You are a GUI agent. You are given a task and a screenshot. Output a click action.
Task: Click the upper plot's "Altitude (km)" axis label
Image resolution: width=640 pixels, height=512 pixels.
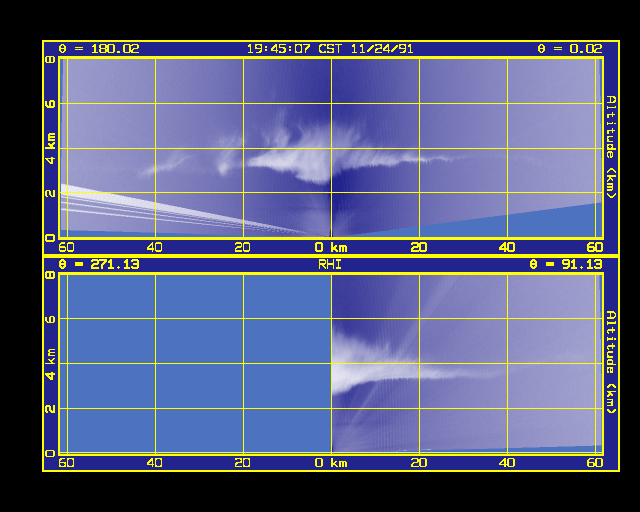point(611,147)
